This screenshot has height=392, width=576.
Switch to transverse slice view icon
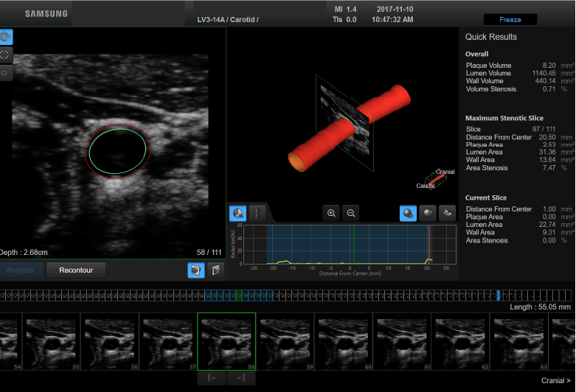196,270
